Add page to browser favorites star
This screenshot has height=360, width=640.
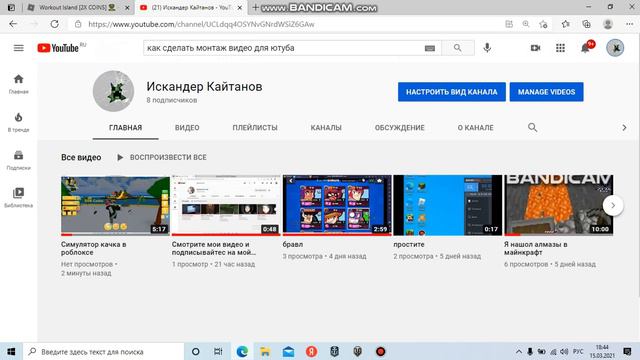click(x=543, y=24)
